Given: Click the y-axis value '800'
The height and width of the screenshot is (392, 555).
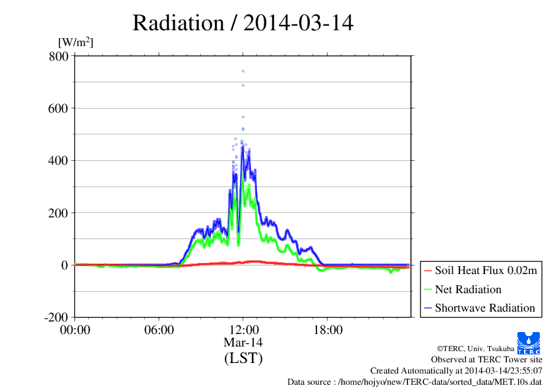Looking at the screenshot, I should [x=59, y=56].
